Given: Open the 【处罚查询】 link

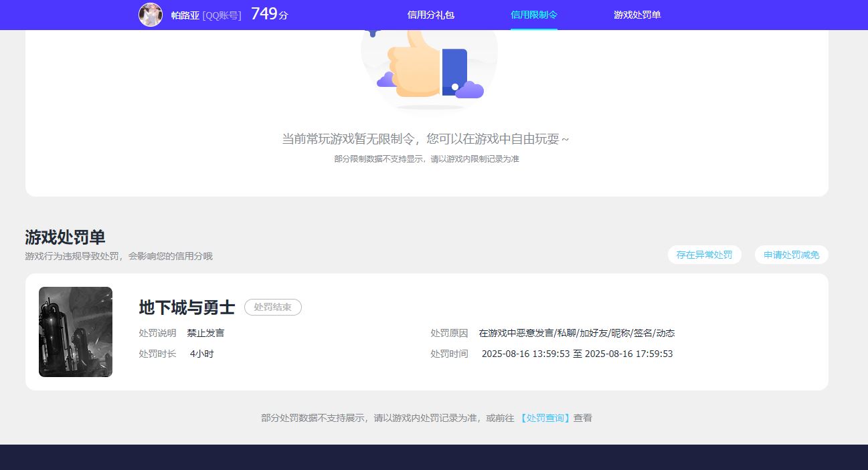Looking at the screenshot, I should pos(545,418).
